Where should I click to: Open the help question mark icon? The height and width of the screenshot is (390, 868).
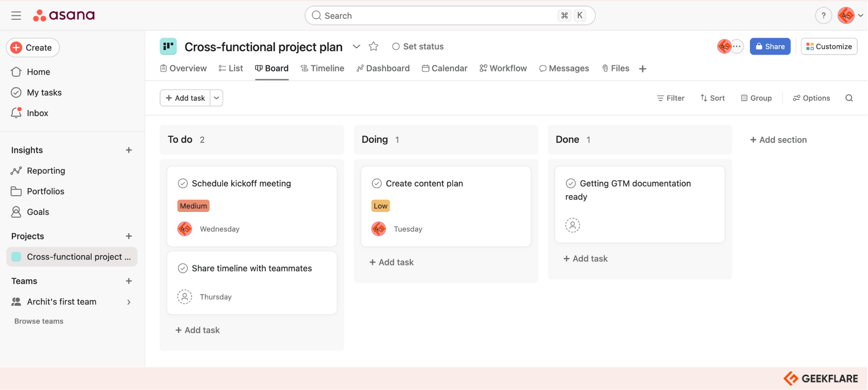823,16
